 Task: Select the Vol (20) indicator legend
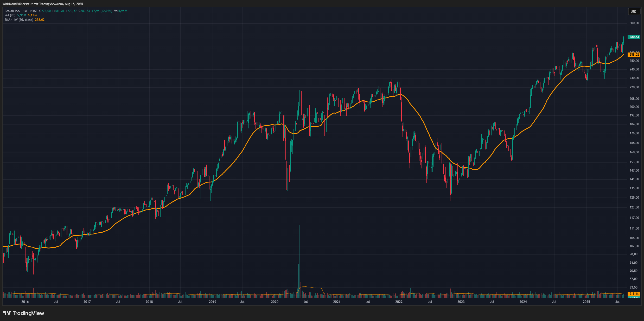pyautogui.click(x=10, y=15)
